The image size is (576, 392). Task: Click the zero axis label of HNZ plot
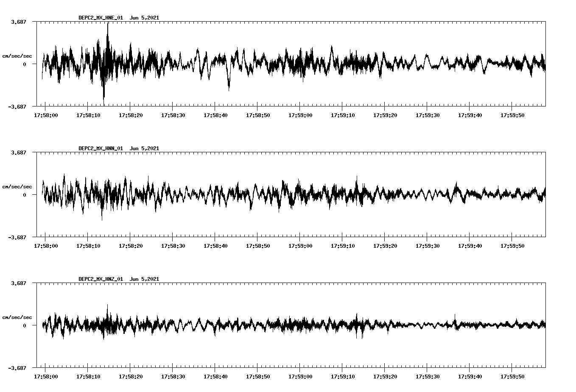tap(25, 325)
